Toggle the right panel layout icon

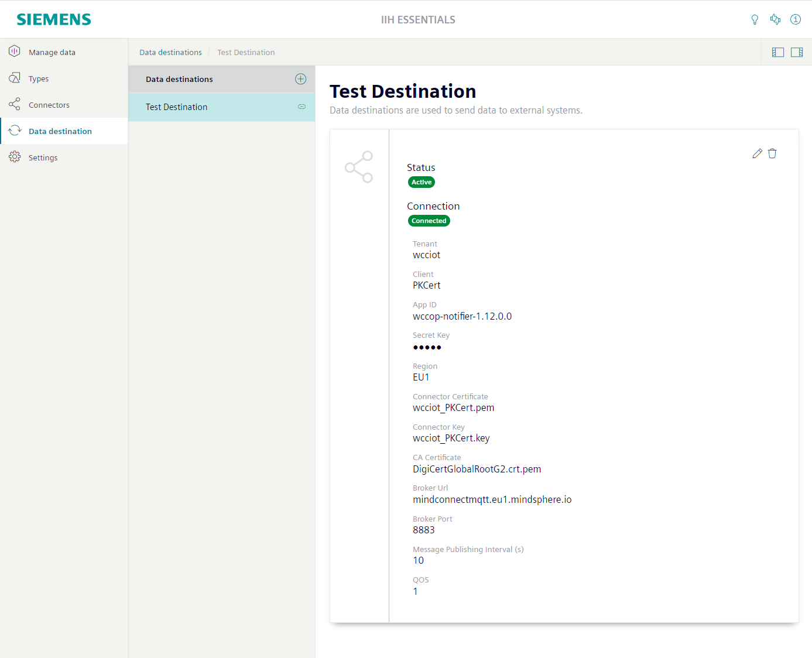coord(797,52)
